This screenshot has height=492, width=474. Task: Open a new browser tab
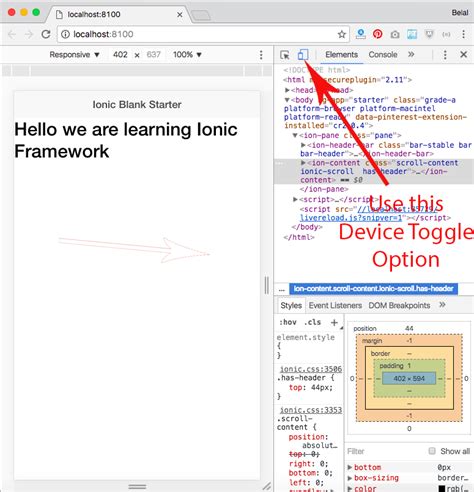(x=201, y=15)
